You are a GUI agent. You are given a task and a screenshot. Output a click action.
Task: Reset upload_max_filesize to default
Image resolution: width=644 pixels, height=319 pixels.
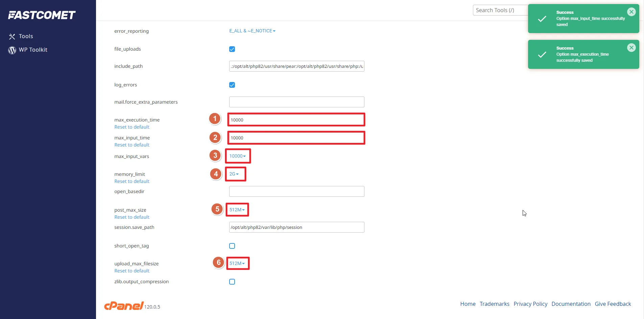132,271
